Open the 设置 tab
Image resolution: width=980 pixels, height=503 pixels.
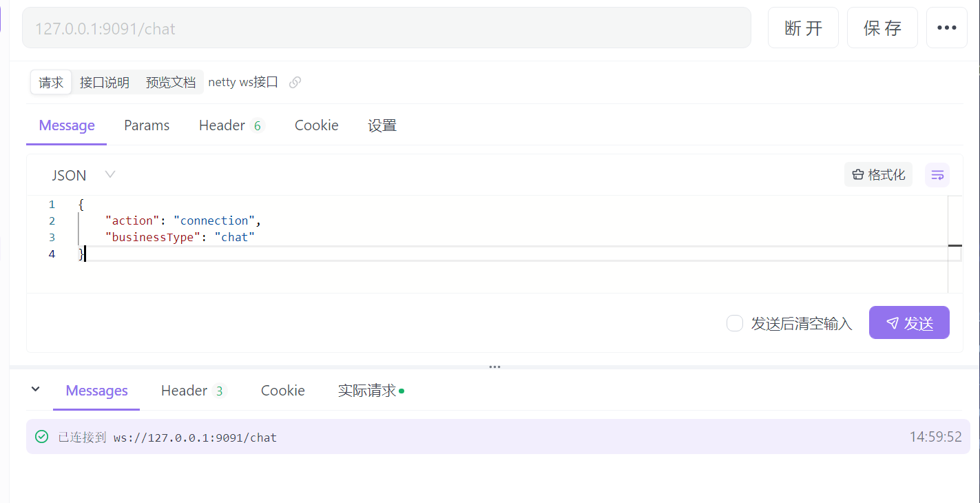tap(382, 125)
